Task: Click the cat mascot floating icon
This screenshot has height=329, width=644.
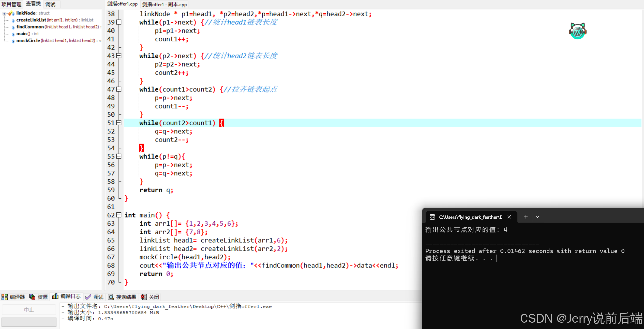Action: coord(577,31)
